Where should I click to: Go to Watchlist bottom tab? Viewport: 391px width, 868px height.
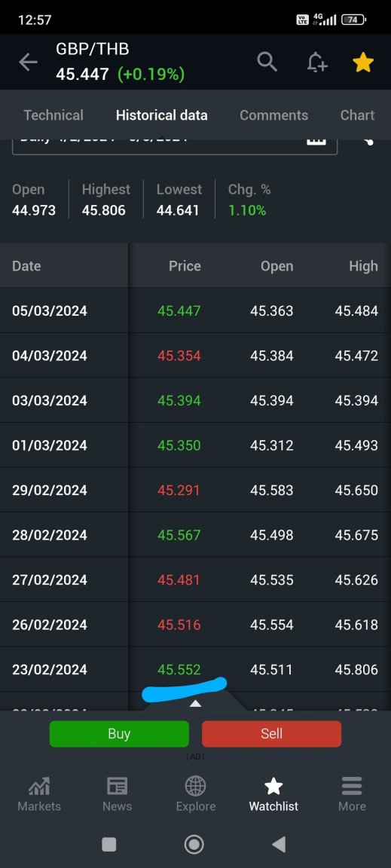point(273,794)
